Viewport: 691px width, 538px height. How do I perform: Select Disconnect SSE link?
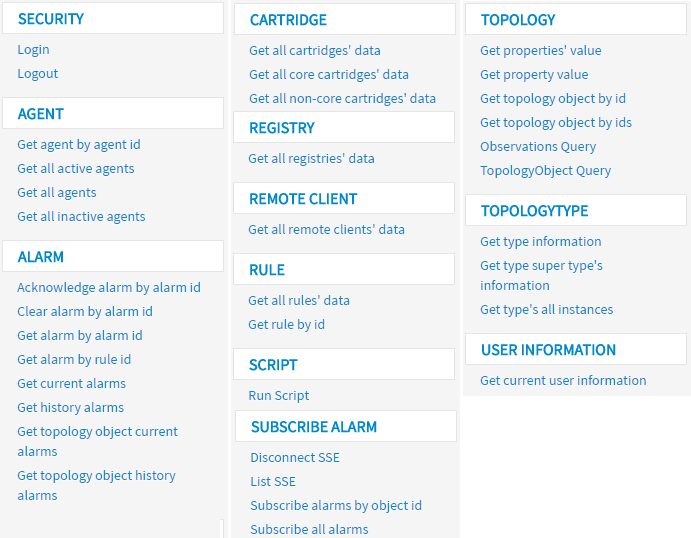(x=295, y=458)
